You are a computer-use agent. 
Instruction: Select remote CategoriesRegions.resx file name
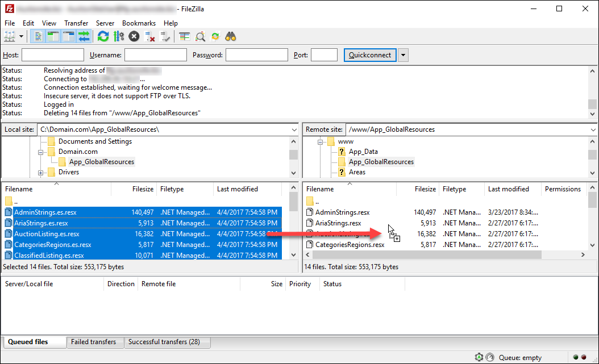click(350, 245)
